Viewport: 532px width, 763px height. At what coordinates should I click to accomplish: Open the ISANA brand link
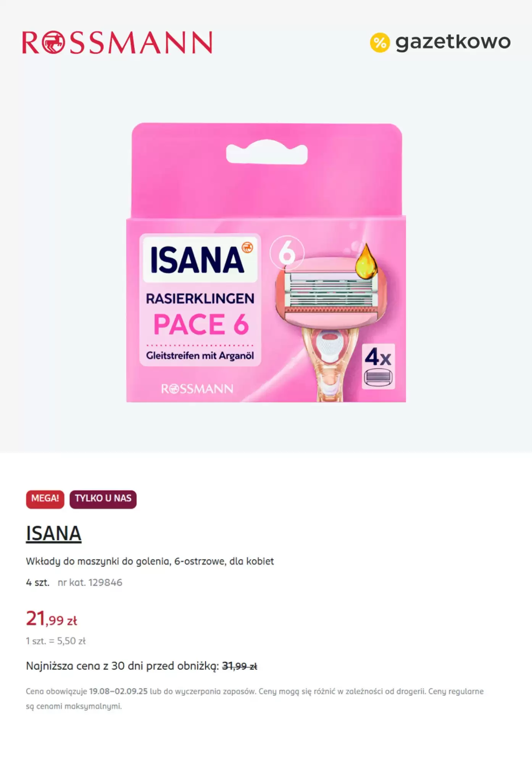pyautogui.click(x=54, y=533)
